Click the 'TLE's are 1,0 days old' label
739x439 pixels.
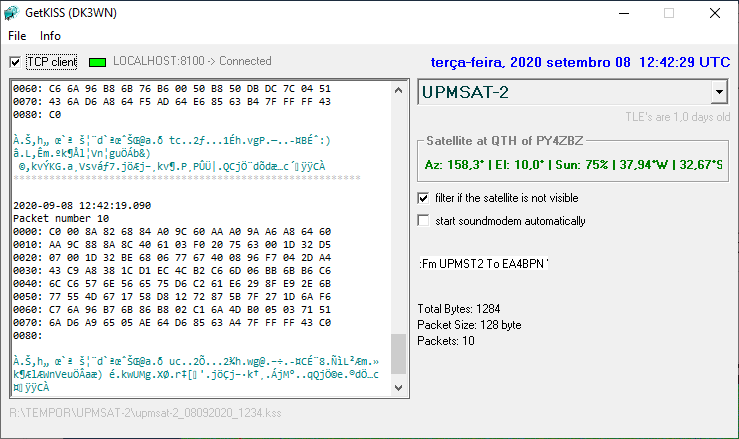(677, 117)
